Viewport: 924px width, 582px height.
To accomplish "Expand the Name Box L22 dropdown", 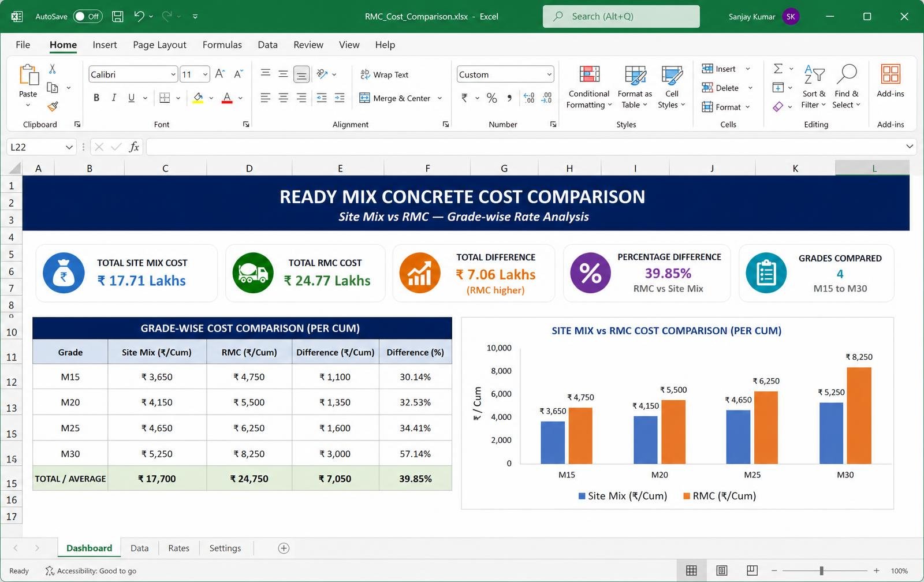I will 69,147.
